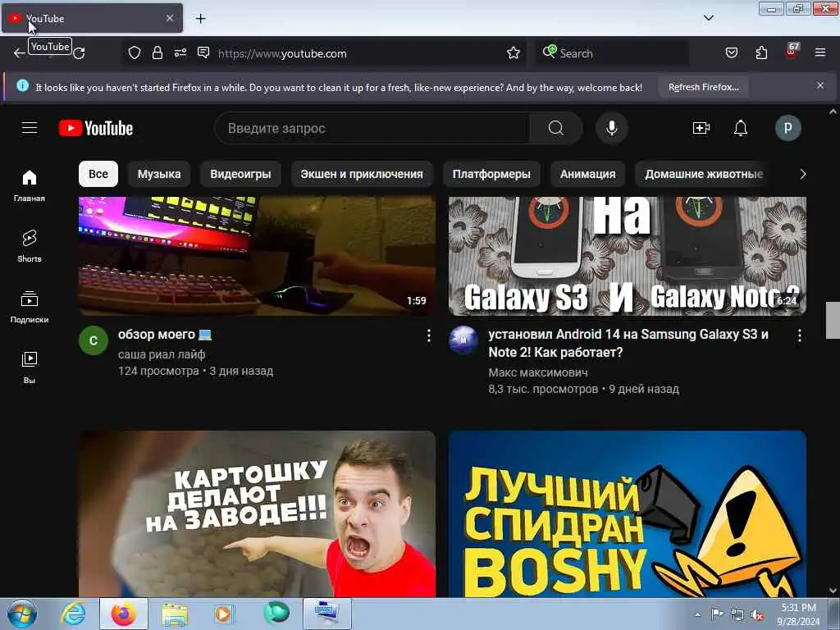The width and height of the screenshot is (840, 630).
Task: Open channel link саша риал лайф
Action: coord(162,354)
